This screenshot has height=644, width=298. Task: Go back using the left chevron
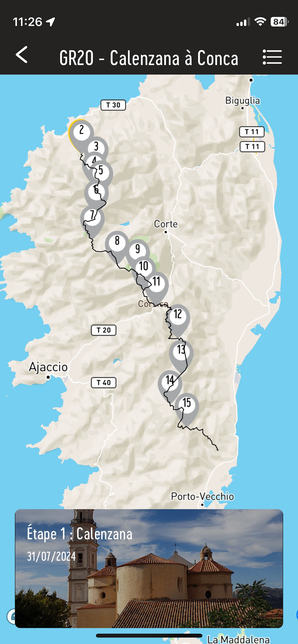pos(22,55)
